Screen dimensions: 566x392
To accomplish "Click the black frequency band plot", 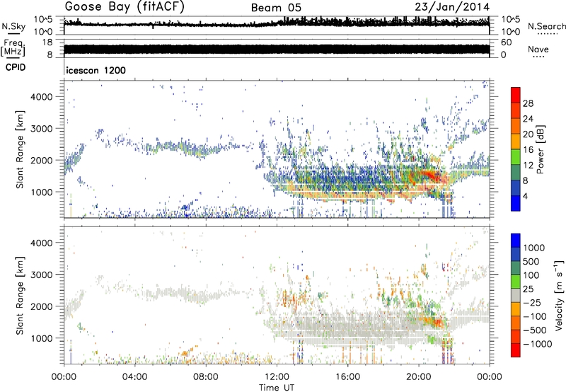I will pos(277,50).
